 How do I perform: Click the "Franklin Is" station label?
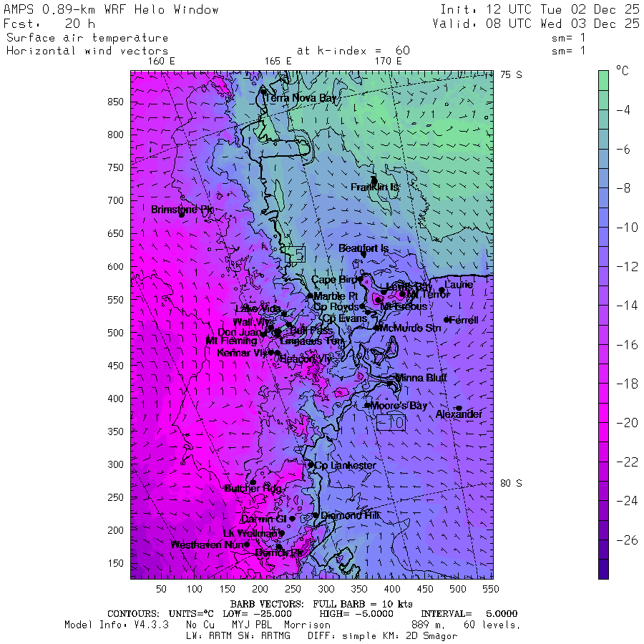[374, 187]
